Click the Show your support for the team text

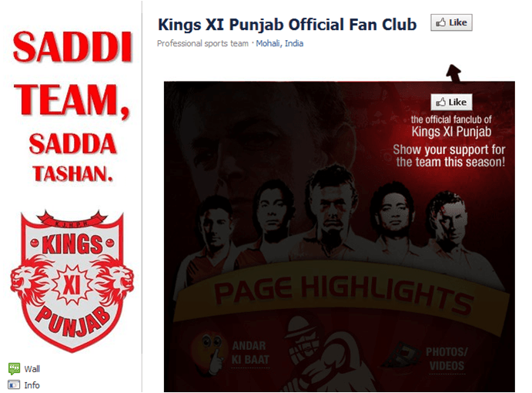pos(449,156)
